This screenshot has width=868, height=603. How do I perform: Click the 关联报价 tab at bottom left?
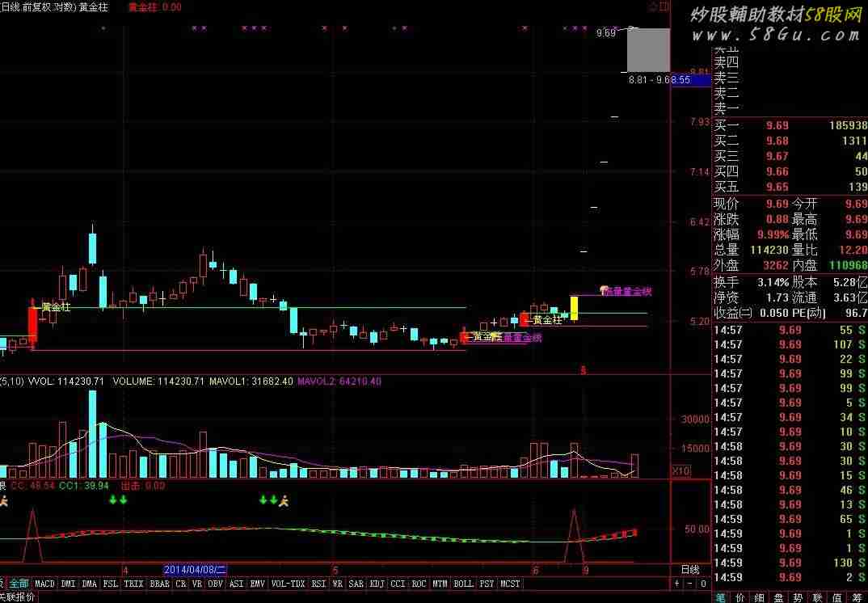[18, 597]
